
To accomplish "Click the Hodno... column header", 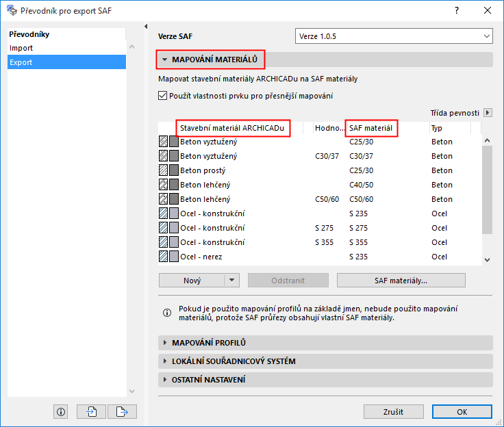I will (329, 128).
